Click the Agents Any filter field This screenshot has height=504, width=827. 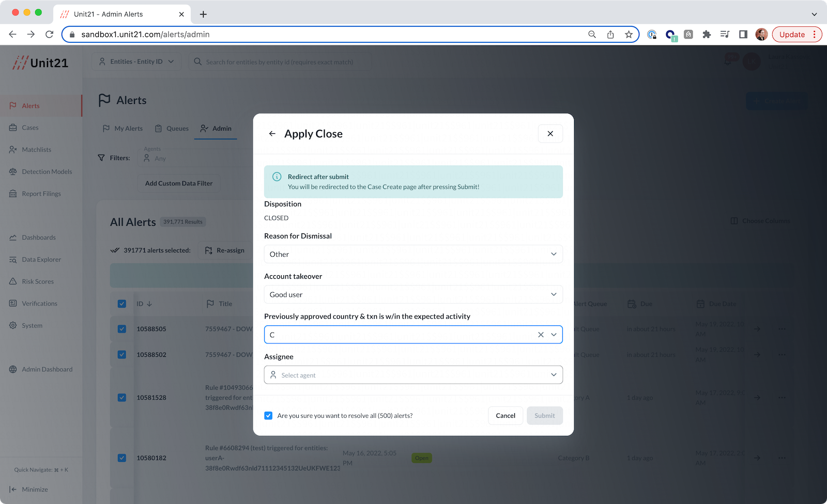pyautogui.click(x=196, y=157)
